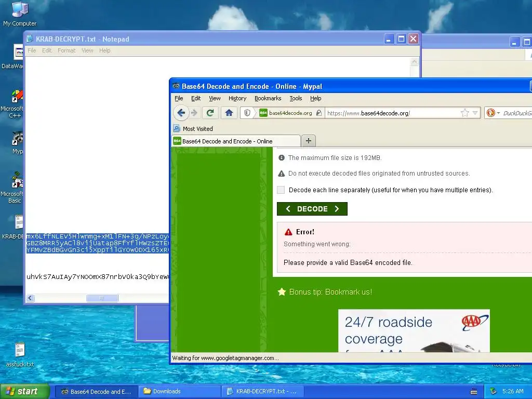Go back with the browser Back arrow

pyautogui.click(x=181, y=113)
